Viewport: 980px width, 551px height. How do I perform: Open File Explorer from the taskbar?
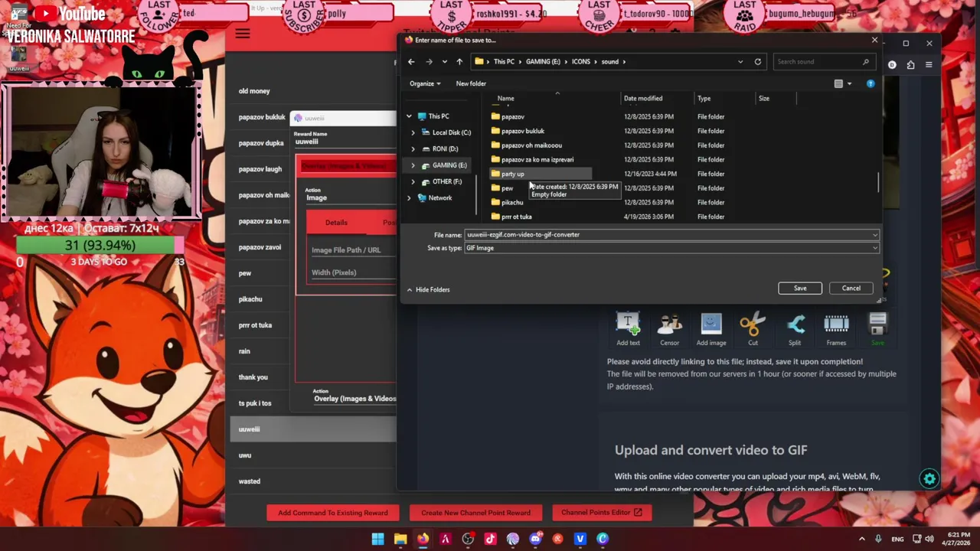400,539
